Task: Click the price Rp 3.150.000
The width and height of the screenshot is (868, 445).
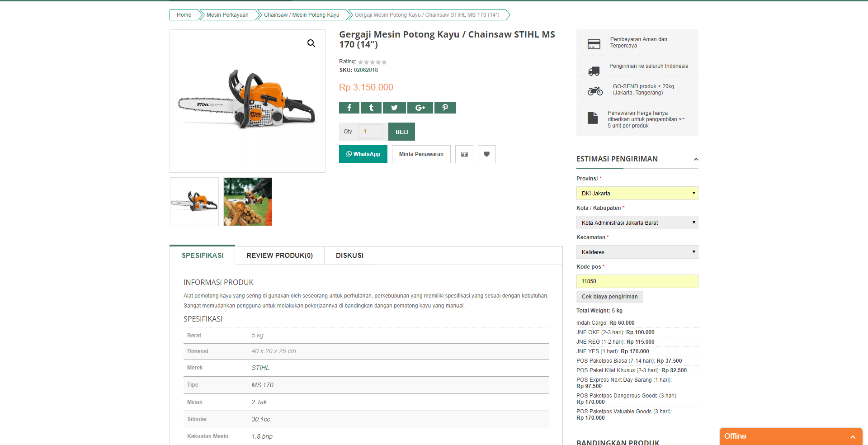Action: [366, 87]
